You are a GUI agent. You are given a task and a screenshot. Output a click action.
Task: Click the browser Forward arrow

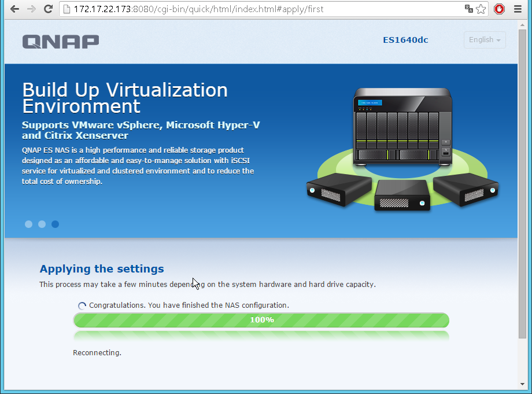coord(31,9)
